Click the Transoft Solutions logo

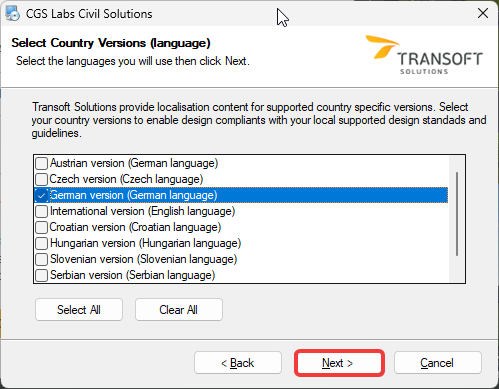pyautogui.click(x=424, y=55)
